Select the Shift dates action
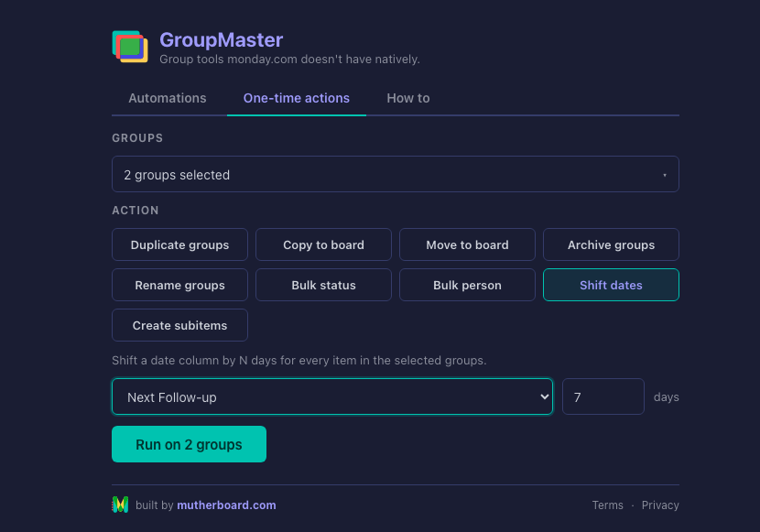 point(611,285)
